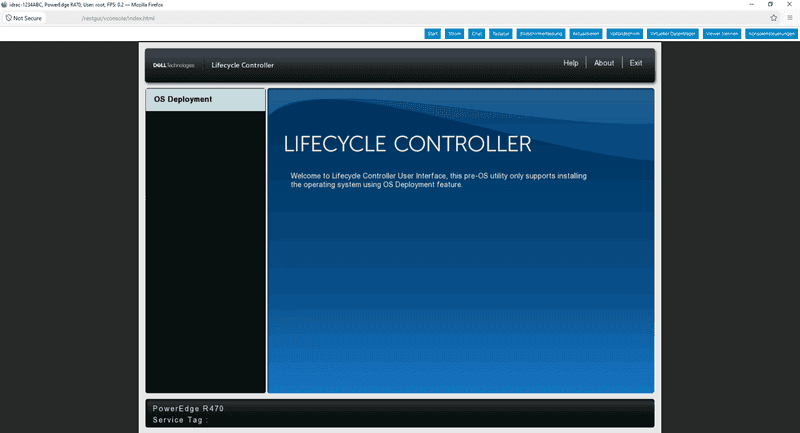Click the LIFECYCLE CONTROLLER heading text
This screenshot has width=800, height=433.
point(407,144)
